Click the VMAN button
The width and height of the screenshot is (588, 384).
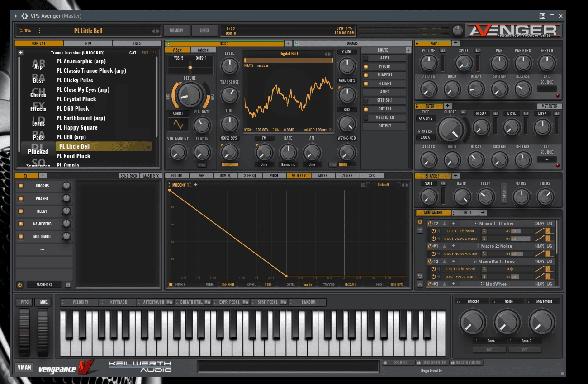[x=24, y=367]
